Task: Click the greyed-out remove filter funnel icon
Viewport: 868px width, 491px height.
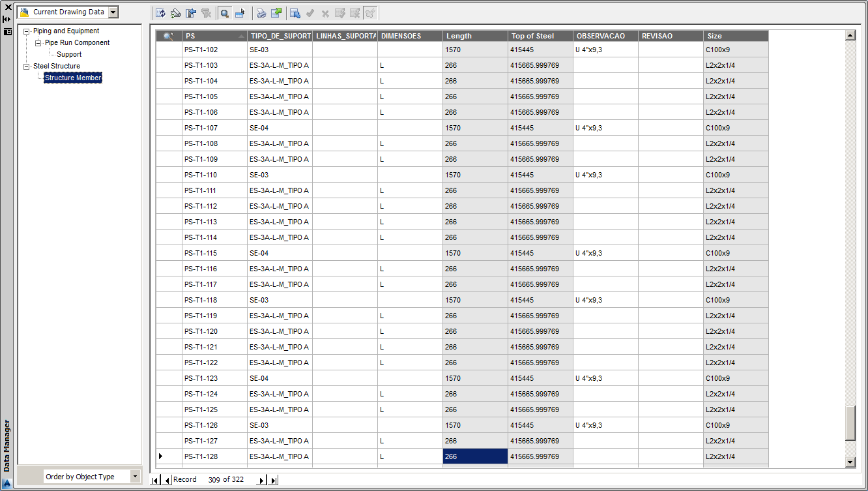Action: coord(206,12)
